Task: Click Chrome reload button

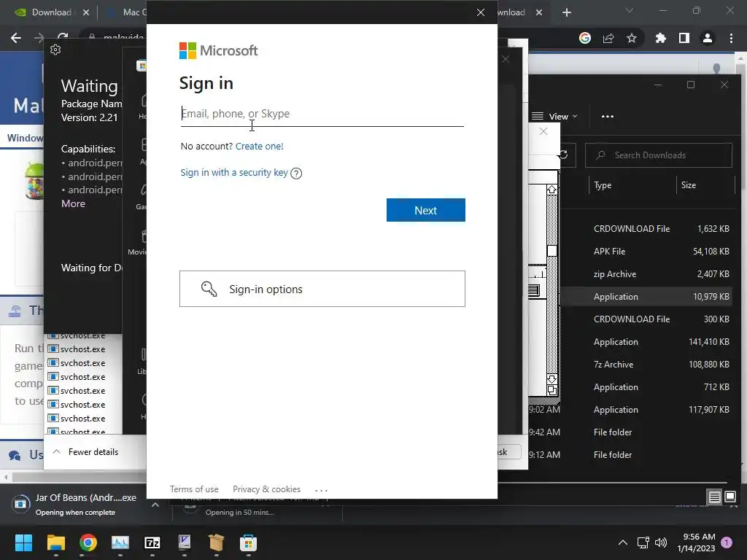Action: click(x=63, y=38)
